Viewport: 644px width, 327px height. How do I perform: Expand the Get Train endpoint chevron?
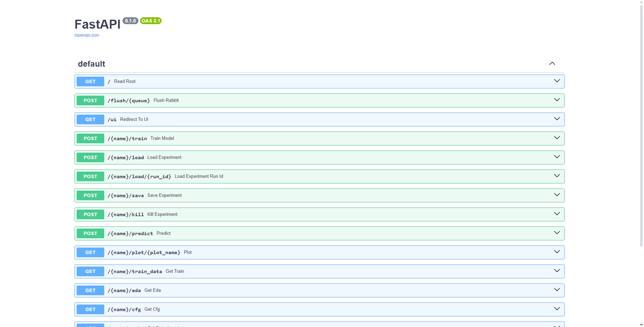pyautogui.click(x=557, y=271)
